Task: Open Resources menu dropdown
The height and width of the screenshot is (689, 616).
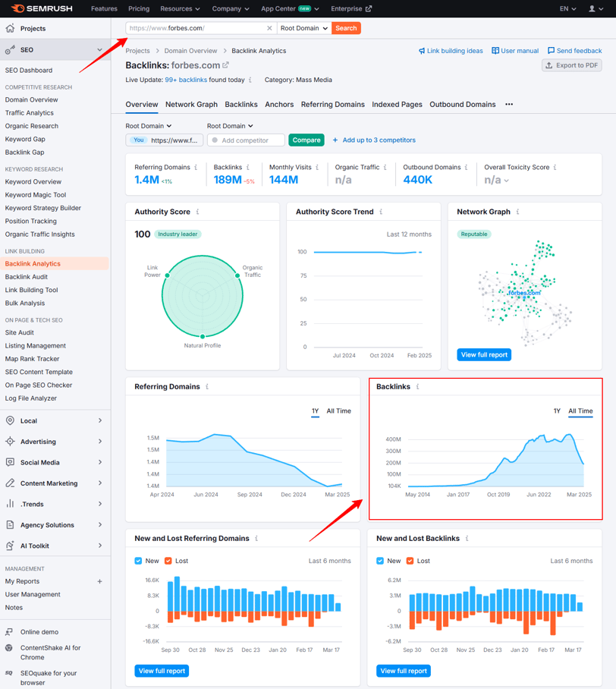Action: (x=180, y=9)
